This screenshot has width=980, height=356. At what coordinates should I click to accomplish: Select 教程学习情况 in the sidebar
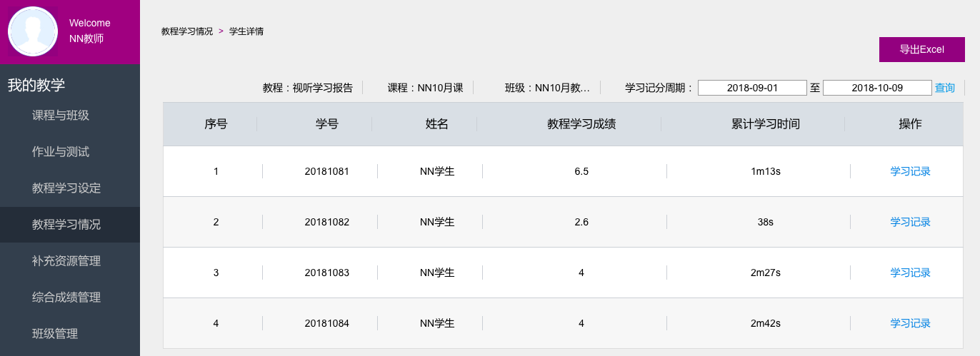[66, 225]
